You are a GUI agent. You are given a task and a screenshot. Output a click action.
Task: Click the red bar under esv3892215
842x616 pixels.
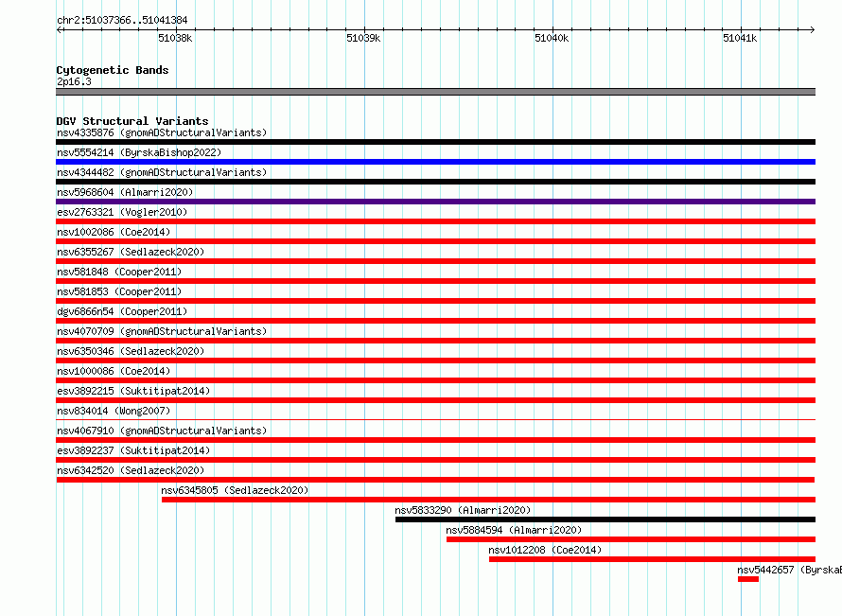pyautogui.click(x=435, y=400)
